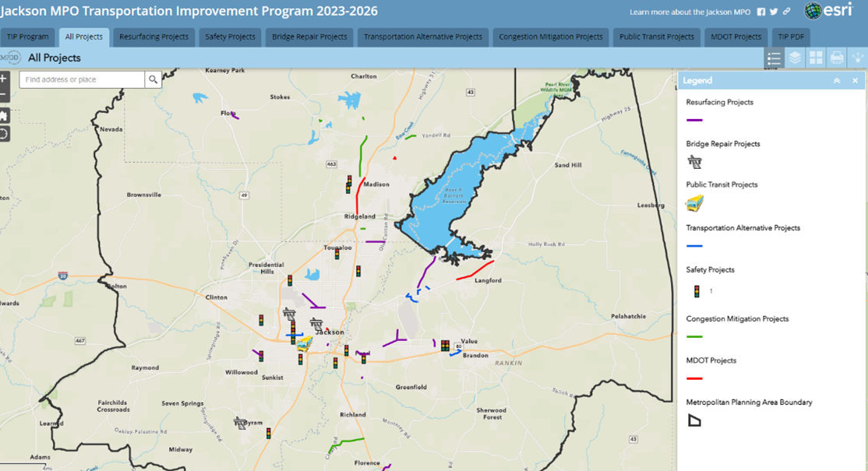Viewport: 868px width, 471px height.
Task: Click the Sherwood Forest map label
Action: pos(492,413)
